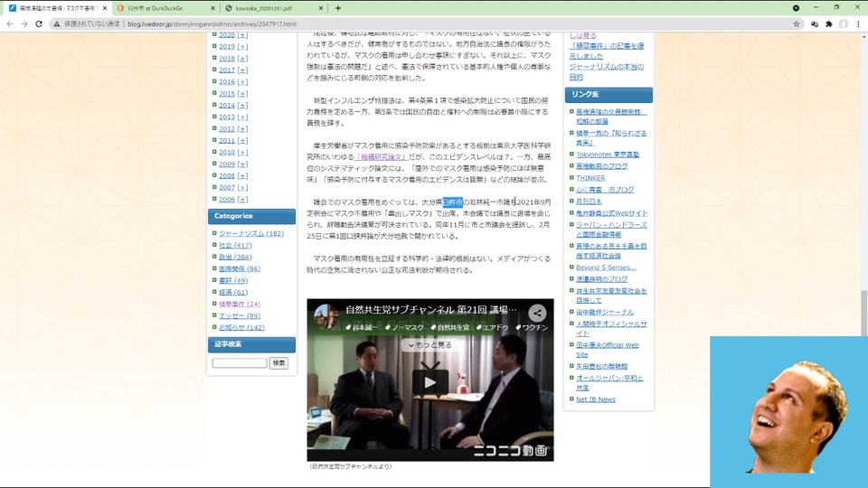Open the THINKER link

590,178
